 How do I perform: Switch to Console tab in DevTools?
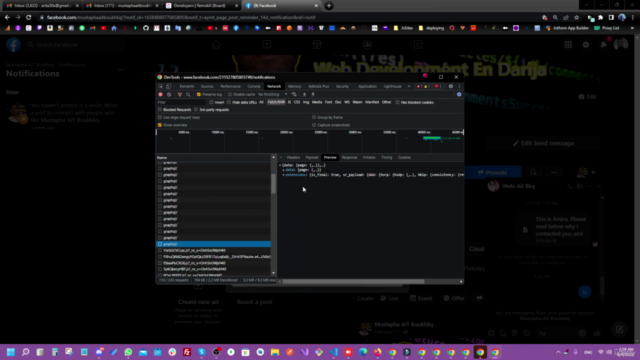253,86
